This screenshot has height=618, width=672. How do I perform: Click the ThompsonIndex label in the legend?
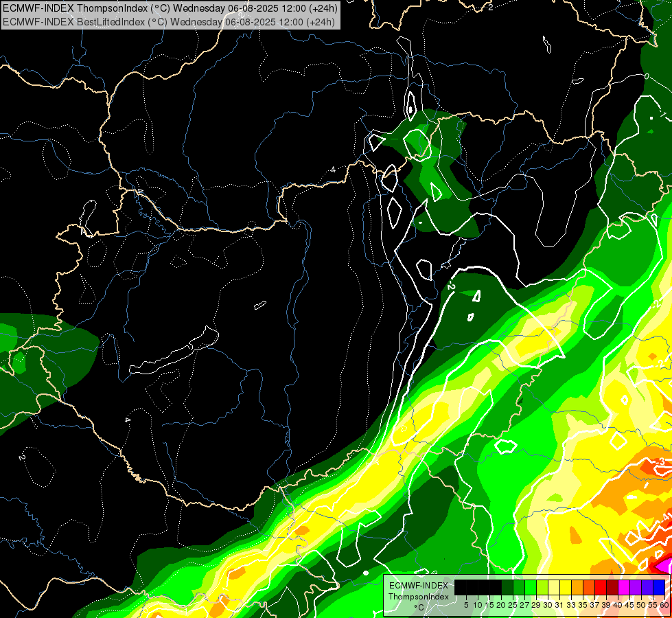[418, 597]
